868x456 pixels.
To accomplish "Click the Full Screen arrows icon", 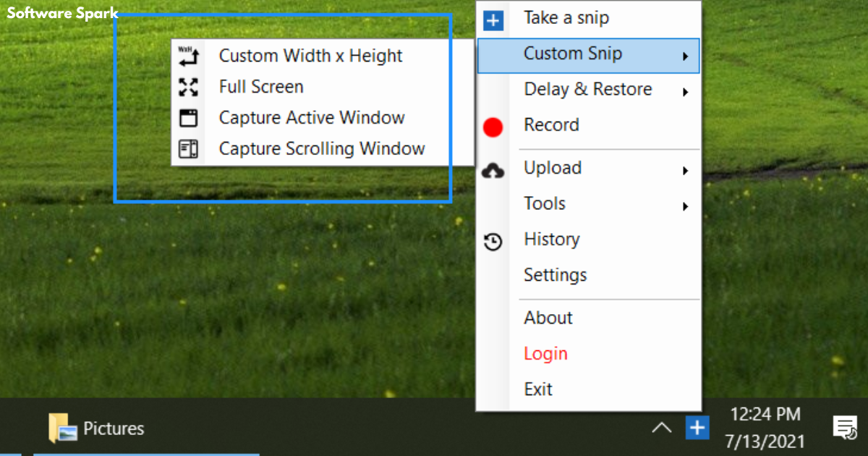I will pos(188,88).
